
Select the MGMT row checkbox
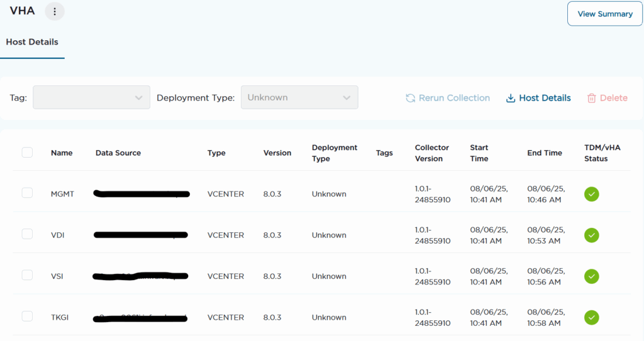27,193
